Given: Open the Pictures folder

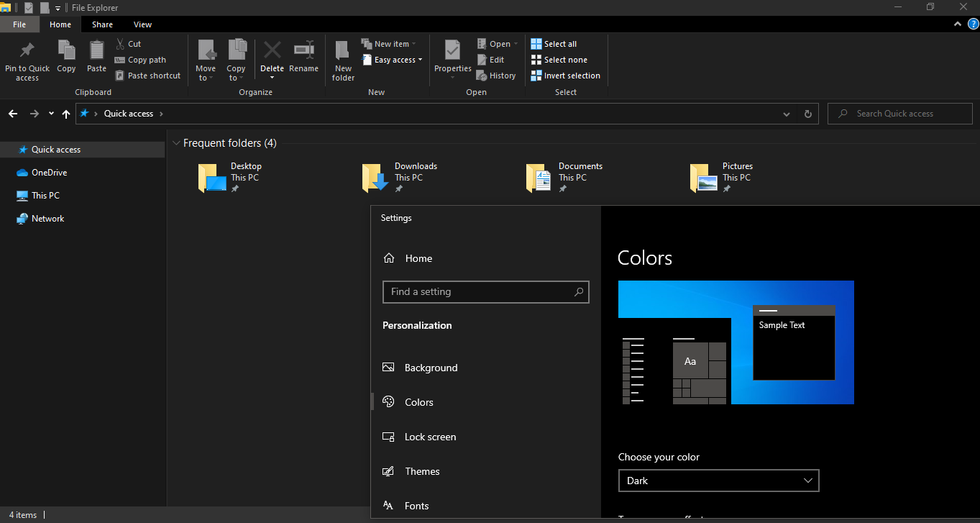Looking at the screenshot, I should tap(722, 178).
